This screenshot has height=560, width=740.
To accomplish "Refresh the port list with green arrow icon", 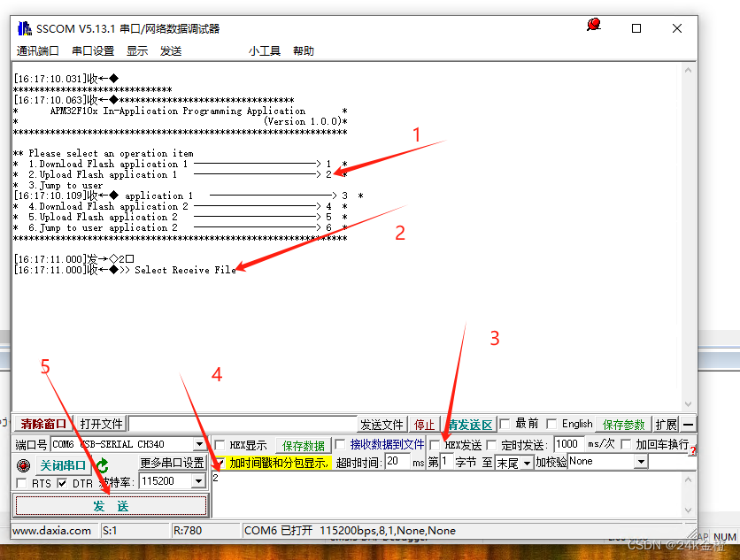I will tap(102, 464).
